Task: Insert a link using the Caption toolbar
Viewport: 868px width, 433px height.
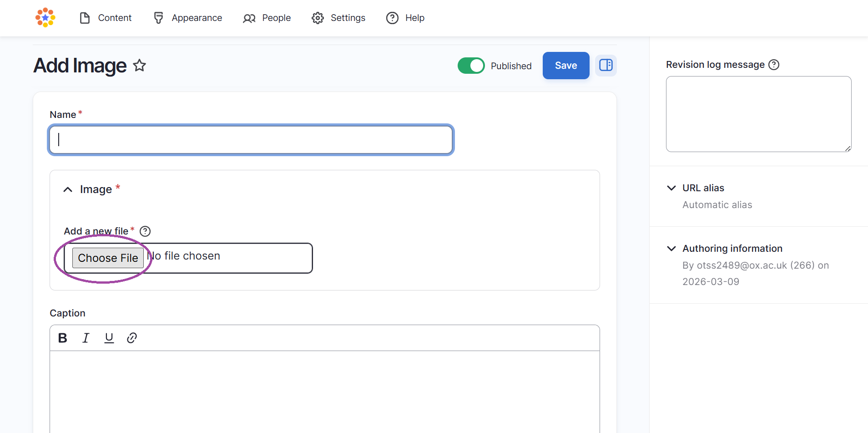Action: (132, 338)
